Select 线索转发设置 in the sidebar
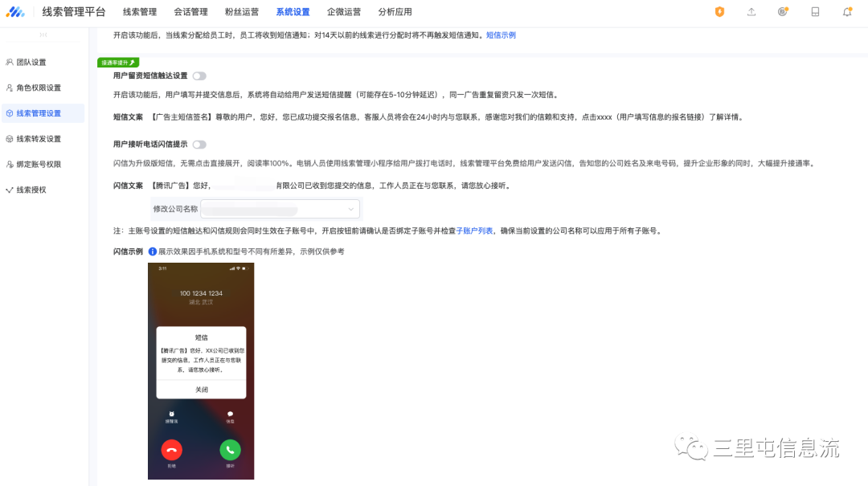The image size is (868, 486). coord(39,139)
